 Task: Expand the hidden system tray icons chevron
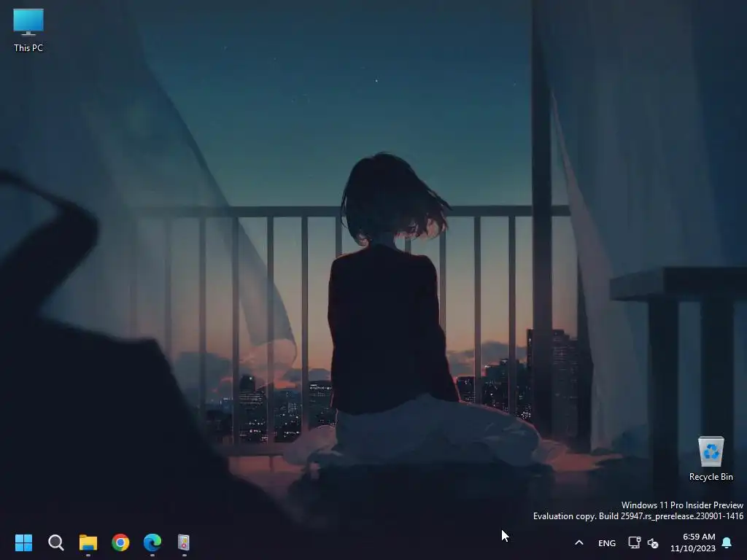(x=579, y=542)
